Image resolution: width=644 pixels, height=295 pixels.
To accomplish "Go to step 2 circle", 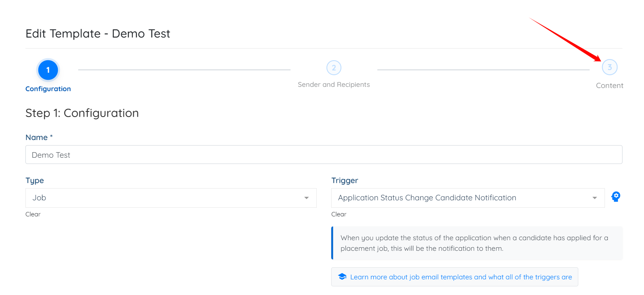I will [x=334, y=68].
